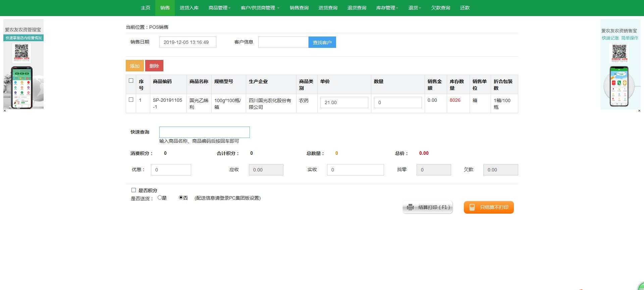Click the 快速查询 search box
This screenshot has width=644, height=290.
pos(205,132)
